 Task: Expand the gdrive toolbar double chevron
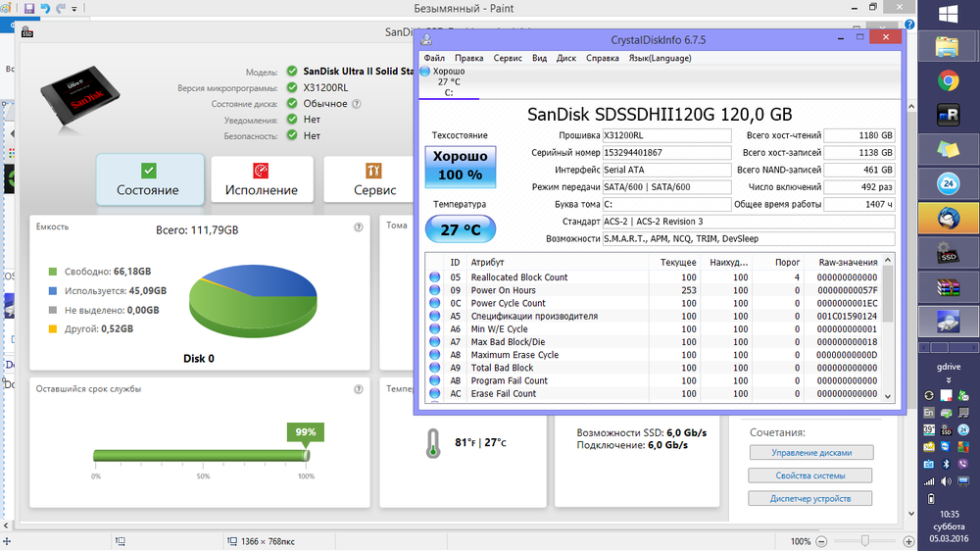coord(949,380)
